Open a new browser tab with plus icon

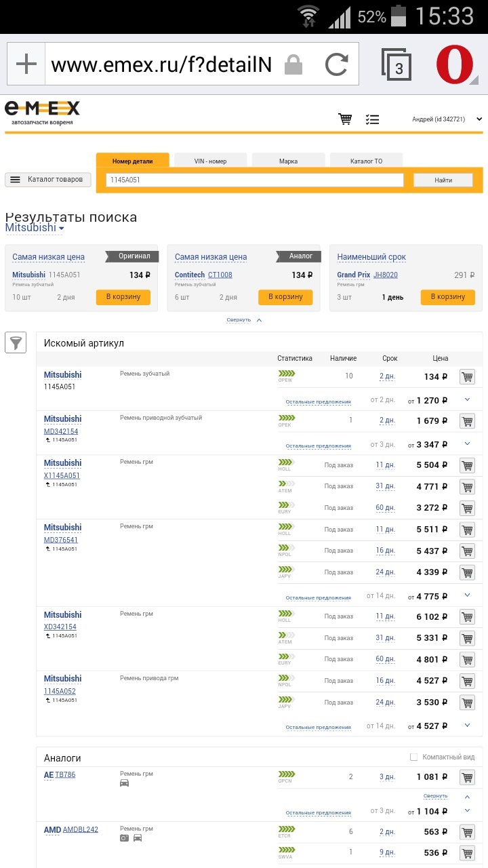[x=26, y=65]
